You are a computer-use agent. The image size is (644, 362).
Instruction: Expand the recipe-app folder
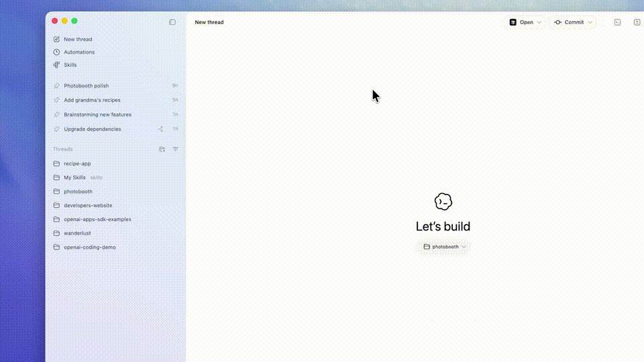click(77, 164)
